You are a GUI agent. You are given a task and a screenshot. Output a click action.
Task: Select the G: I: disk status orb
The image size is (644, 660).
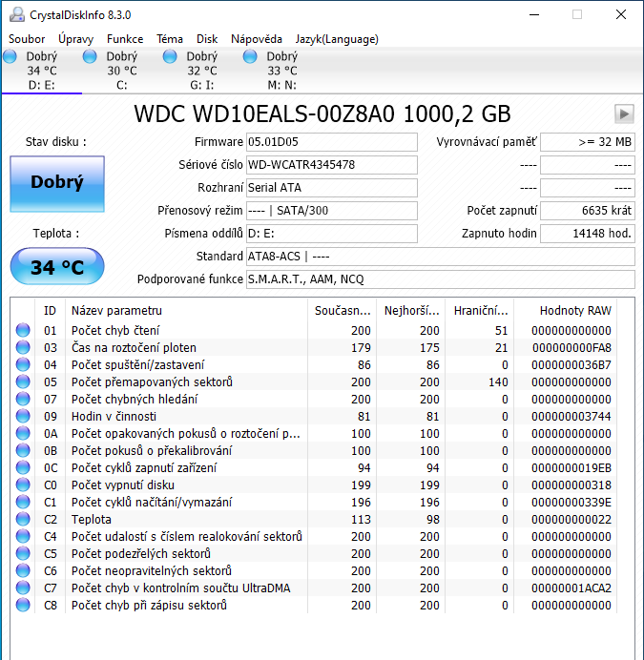(170, 56)
